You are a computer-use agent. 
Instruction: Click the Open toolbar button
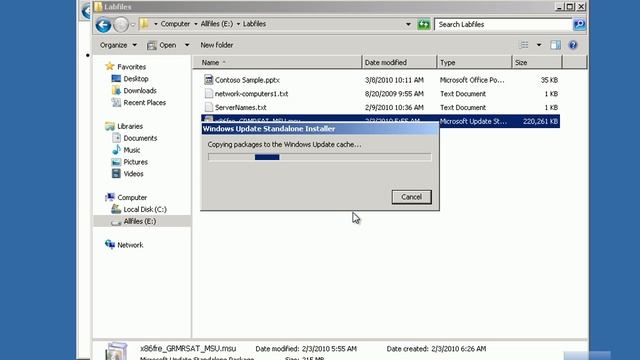click(x=162, y=45)
